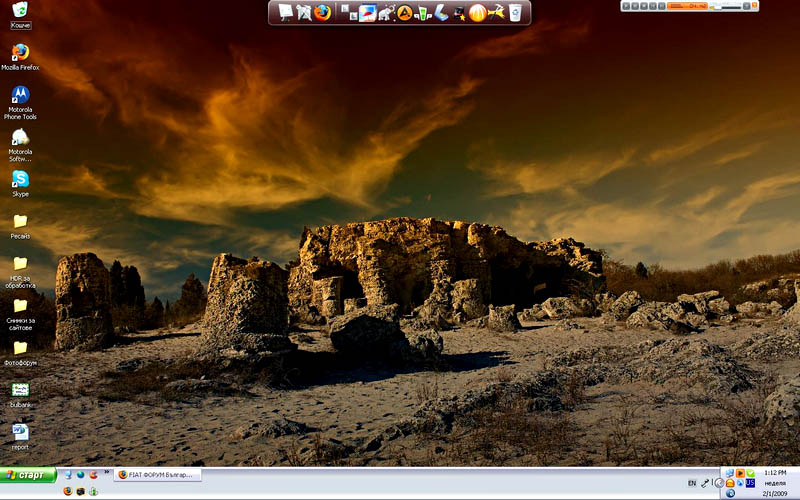Screen dimensions: 800x500
Task: Open Firefox from the top dock
Action: click(322, 12)
